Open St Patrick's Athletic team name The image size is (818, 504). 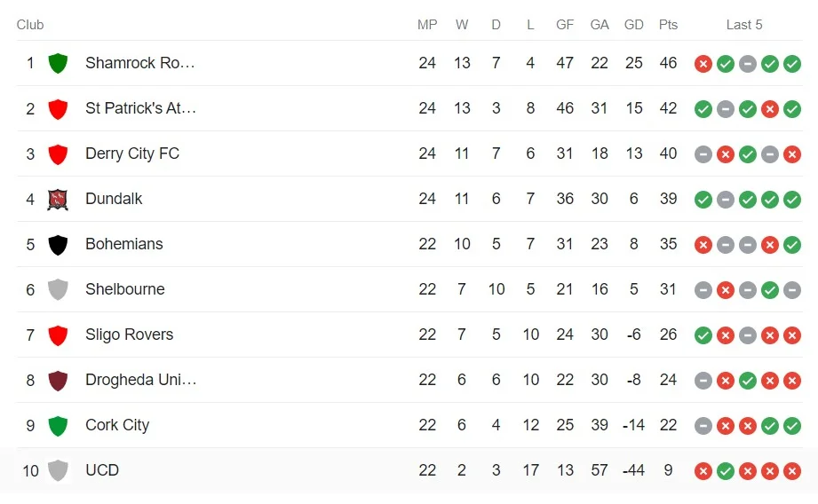[x=141, y=108]
